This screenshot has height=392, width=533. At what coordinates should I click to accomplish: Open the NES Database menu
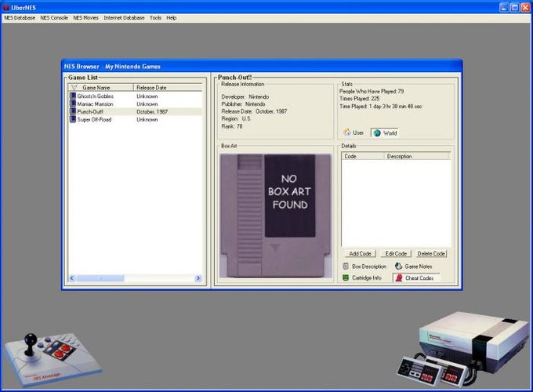20,18
